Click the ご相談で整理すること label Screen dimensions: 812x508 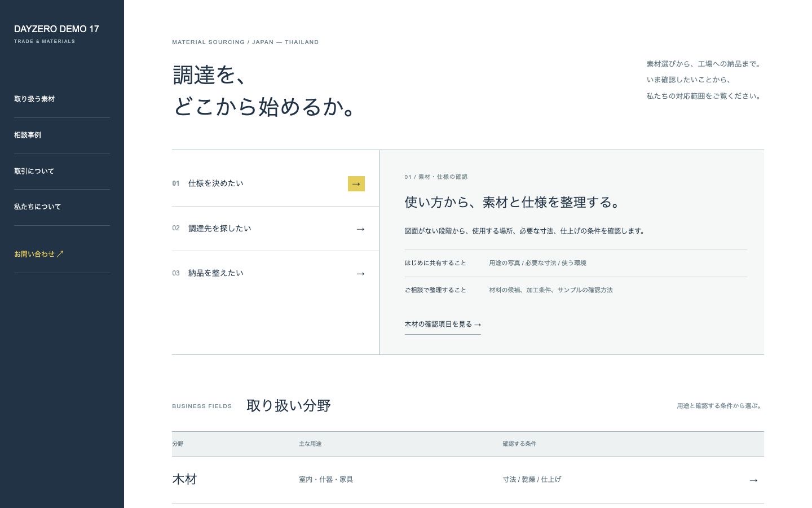[435, 290]
